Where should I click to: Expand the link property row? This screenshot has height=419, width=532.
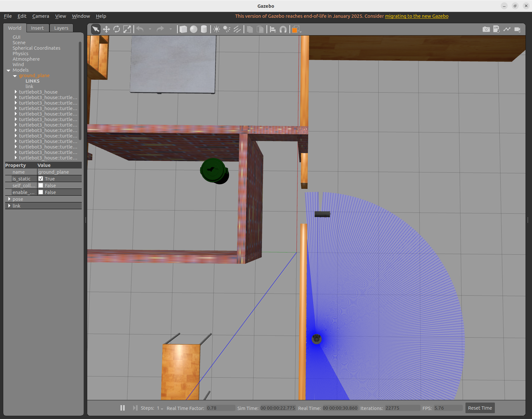tap(9, 206)
